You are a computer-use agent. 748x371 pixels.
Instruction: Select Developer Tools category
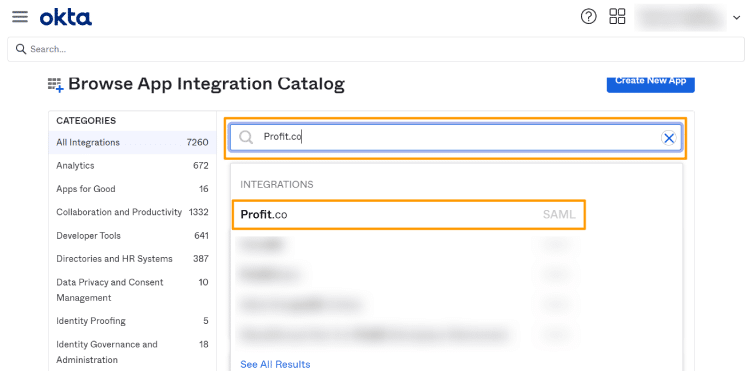[132, 236]
